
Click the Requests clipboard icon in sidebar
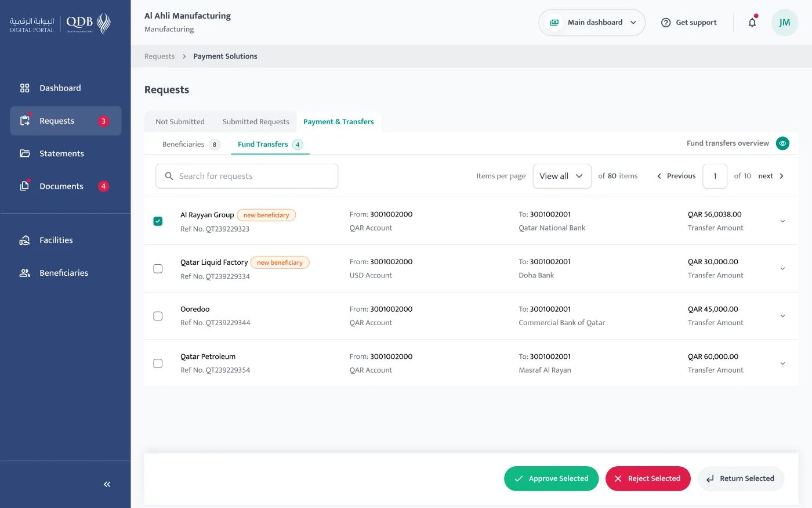click(x=25, y=121)
